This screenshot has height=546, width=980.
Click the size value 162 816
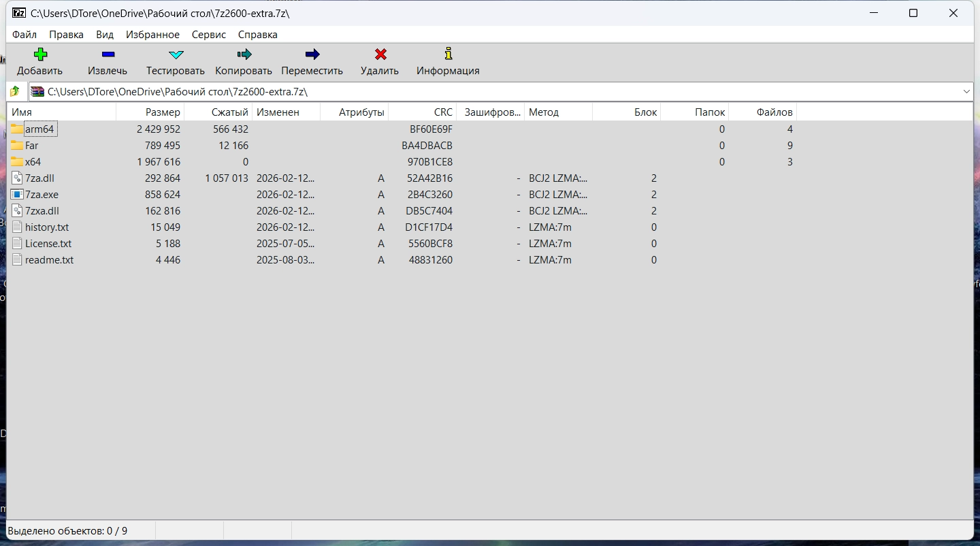coord(163,211)
